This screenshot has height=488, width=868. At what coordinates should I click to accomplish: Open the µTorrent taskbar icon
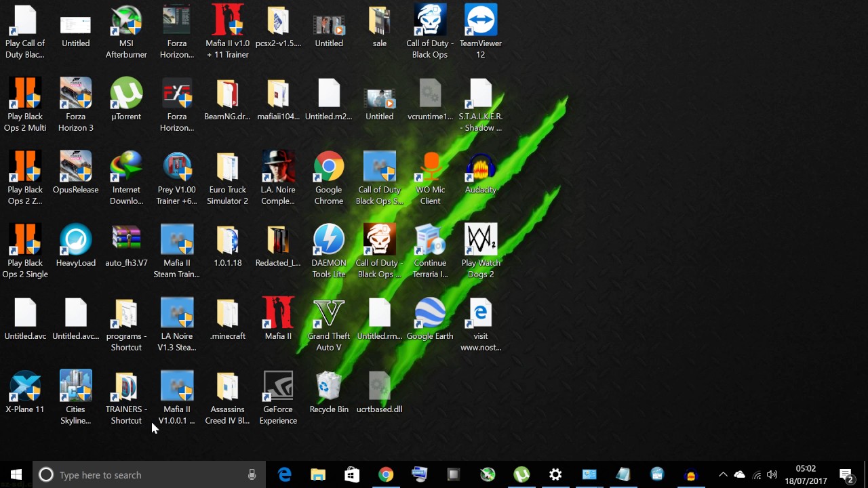pyautogui.click(x=521, y=474)
